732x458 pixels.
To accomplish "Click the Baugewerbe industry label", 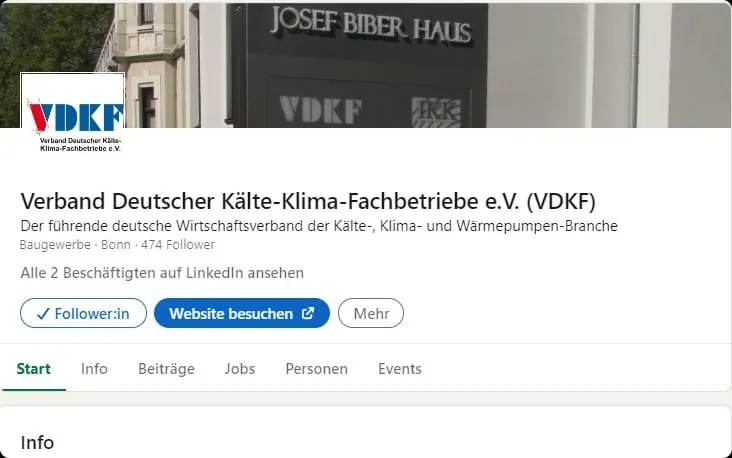I will (55, 245).
